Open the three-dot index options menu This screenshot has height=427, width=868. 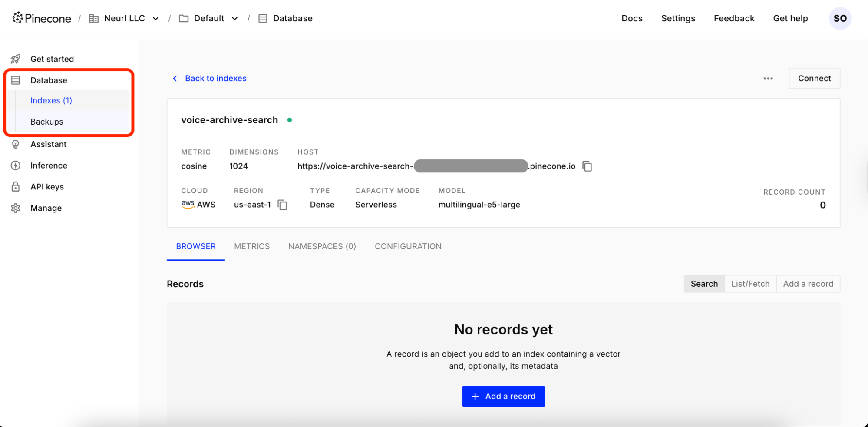click(x=768, y=79)
